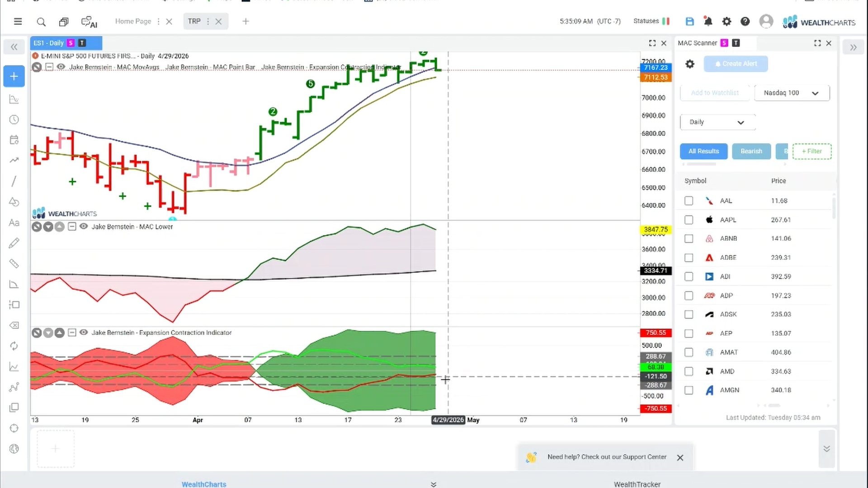868x488 pixels.
Task: Click the save floppy disk icon
Action: (x=689, y=21)
